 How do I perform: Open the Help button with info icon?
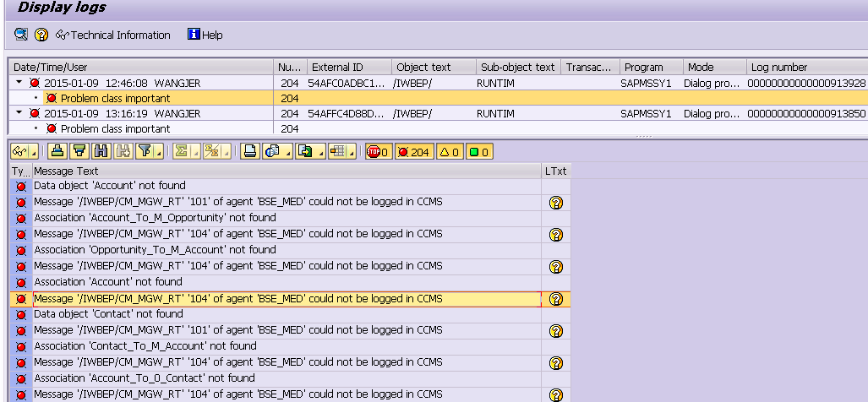(x=205, y=35)
